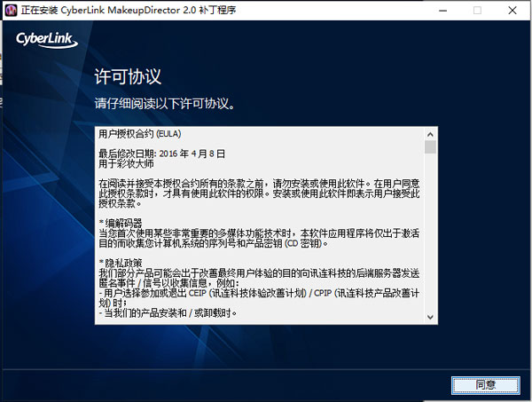
Task: Click the EULA line ending 请勿安装或使用此软件。在用户同意
Action: [x=259, y=184]
